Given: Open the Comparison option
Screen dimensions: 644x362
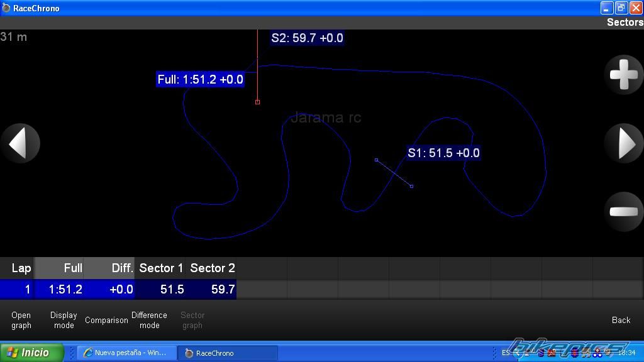Looking at the screenshot, I should pos(106,320).
